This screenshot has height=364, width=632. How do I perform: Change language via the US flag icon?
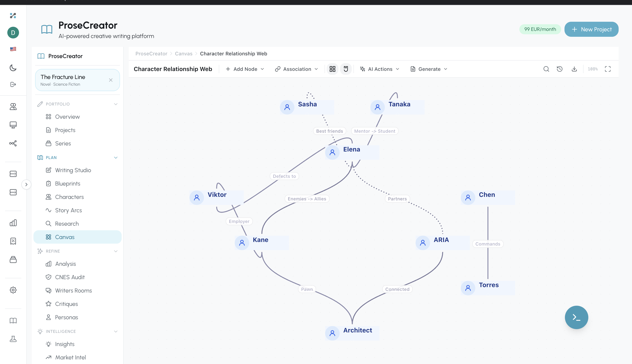(x=13, y=49)
